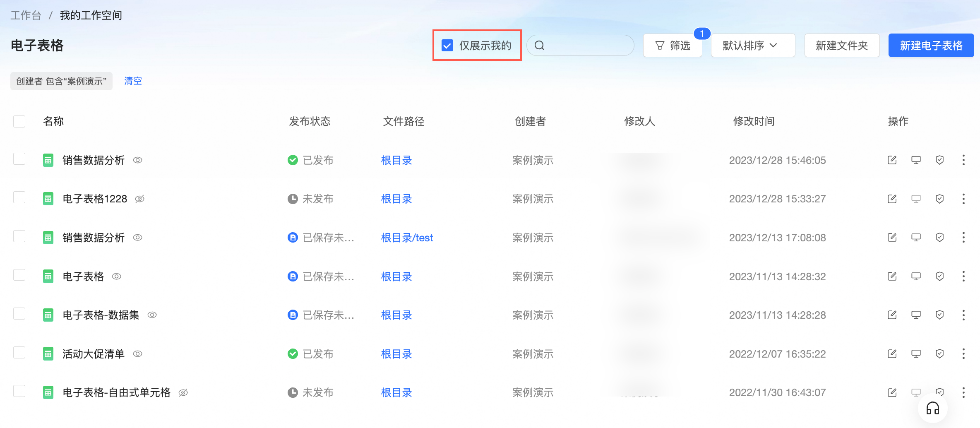
Task: Click the 新建电子表格 button
Action: 931,46
